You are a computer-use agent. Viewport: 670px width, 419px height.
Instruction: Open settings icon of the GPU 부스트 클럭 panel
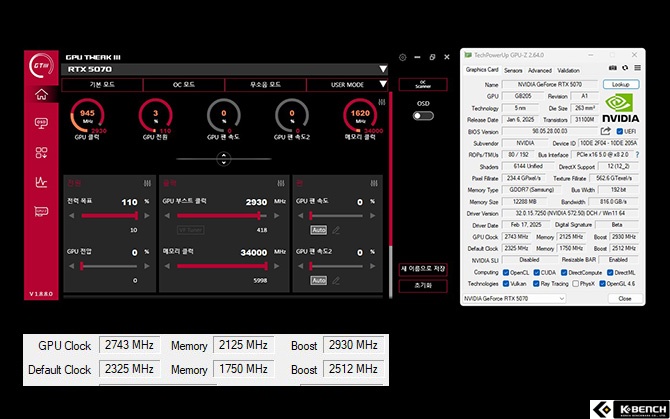(281, 183)
